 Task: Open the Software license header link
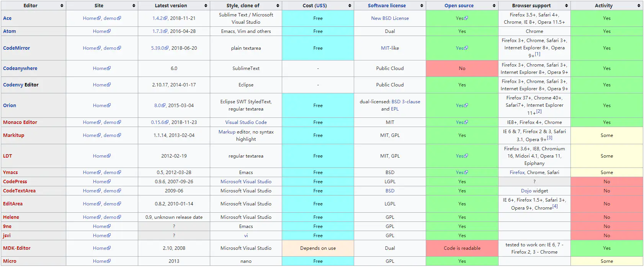coord(387,6)
